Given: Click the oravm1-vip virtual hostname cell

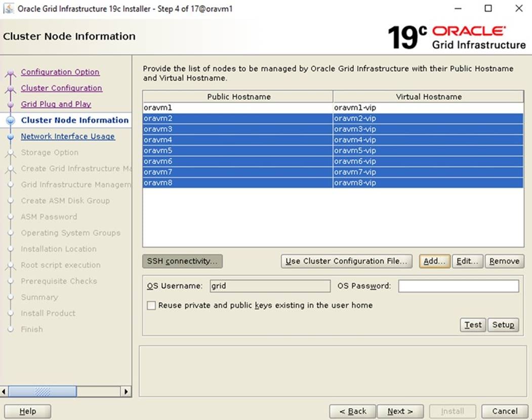Looking at the screenshot, I should (x=429, y=108).
